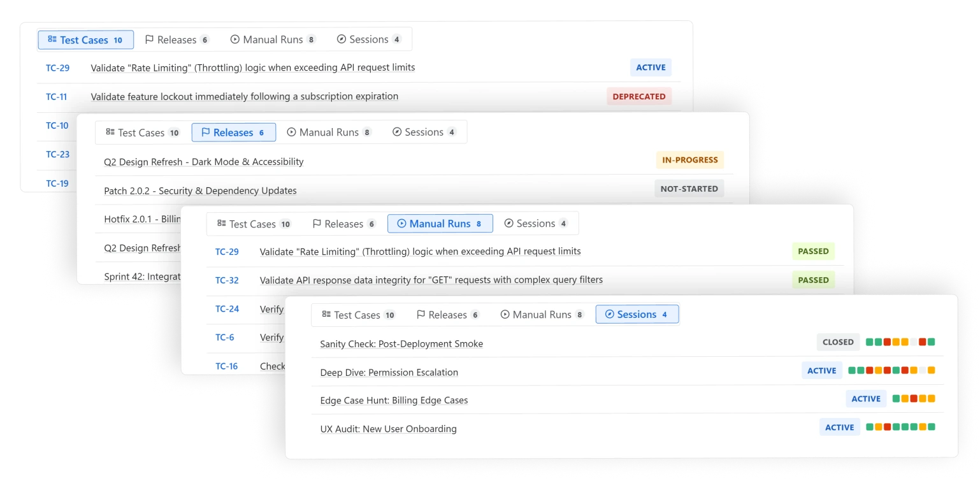Select Manual Runs tab in the back Test Cases panel
980x481 pixels.
click(x=273, y=39)
